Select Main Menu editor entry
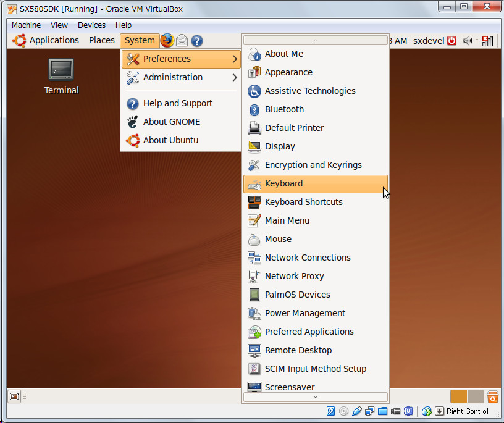Viewport: 504px width, 423px height. click(316, 221)
